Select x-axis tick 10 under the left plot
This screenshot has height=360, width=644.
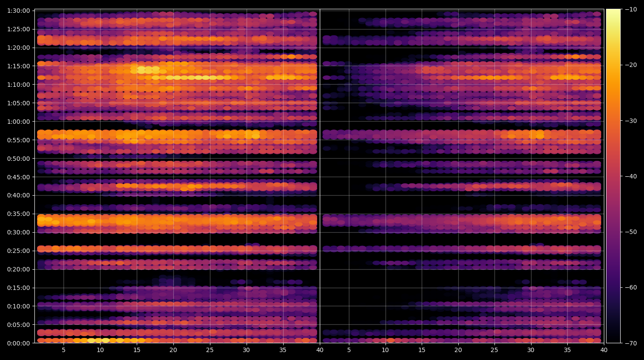[x=100, y=350]
